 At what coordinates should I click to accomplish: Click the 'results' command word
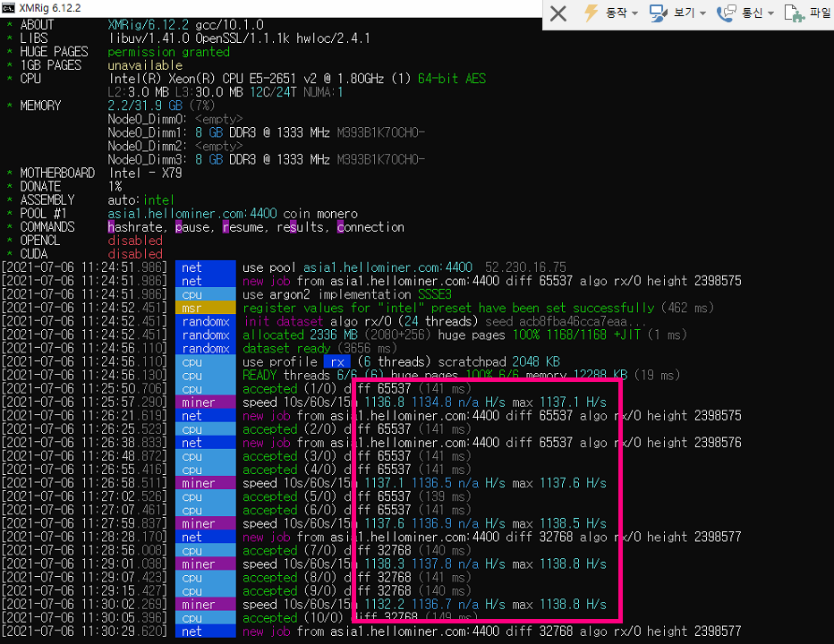point(301,227)
